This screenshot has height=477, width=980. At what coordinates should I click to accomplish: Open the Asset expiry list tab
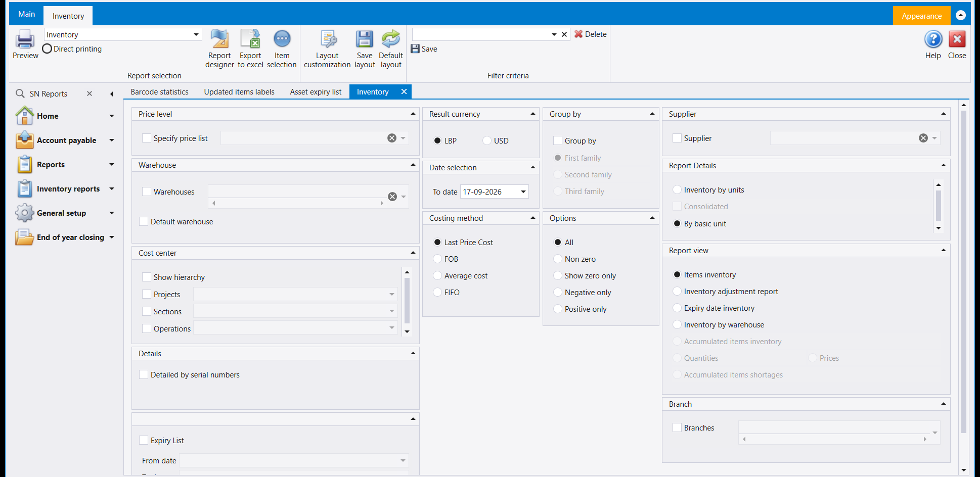click(316, 92)
